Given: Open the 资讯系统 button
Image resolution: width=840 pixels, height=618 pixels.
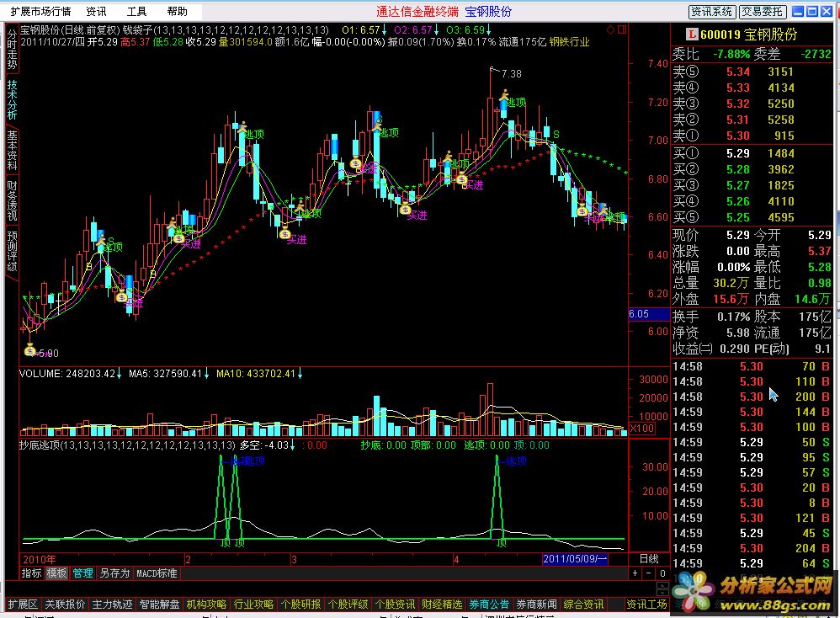Looking at the screenshot, I should tap(712, 12).
